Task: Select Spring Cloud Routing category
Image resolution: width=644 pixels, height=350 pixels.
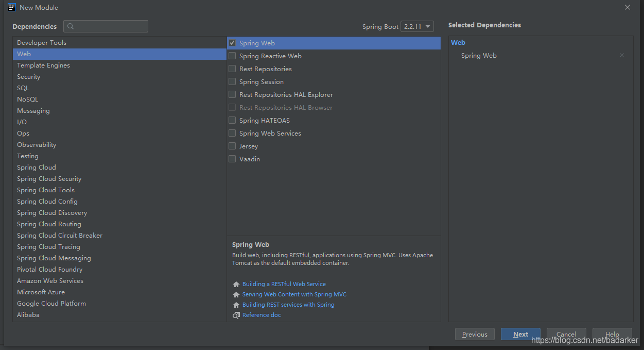Action: coord(119,224)
